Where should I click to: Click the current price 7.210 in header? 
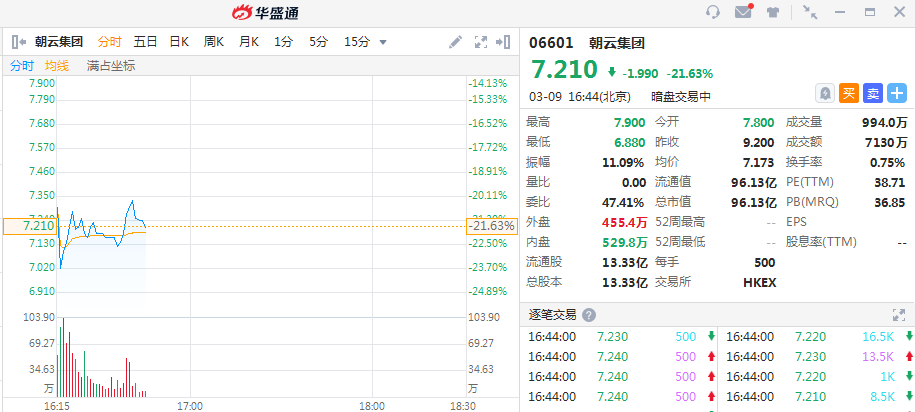[564, 69]
